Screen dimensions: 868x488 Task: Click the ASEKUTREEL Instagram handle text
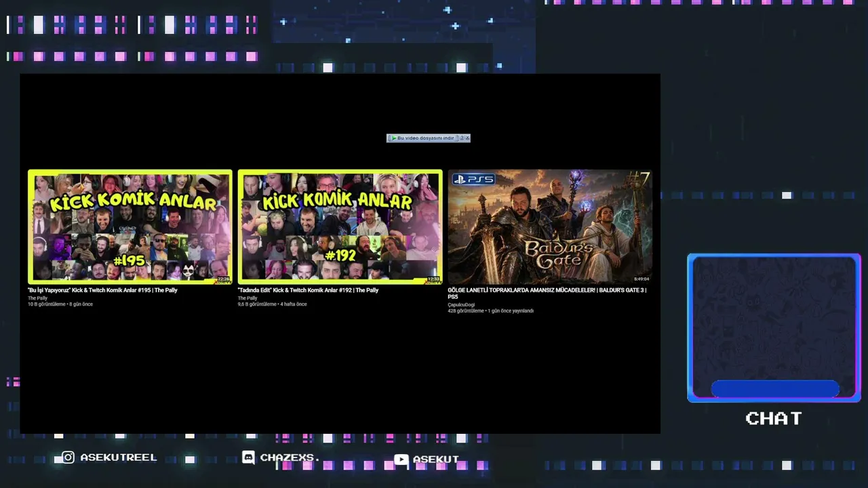(119, 457)
